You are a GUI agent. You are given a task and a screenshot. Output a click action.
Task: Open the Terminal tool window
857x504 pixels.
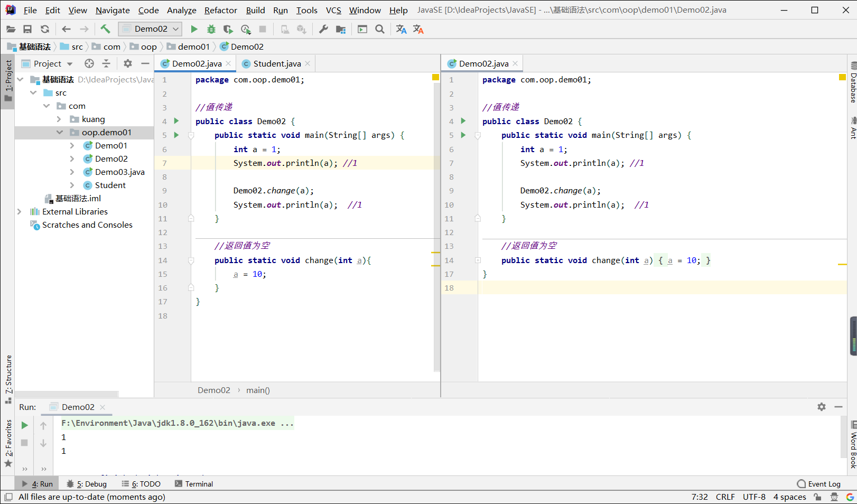(194, 484)
